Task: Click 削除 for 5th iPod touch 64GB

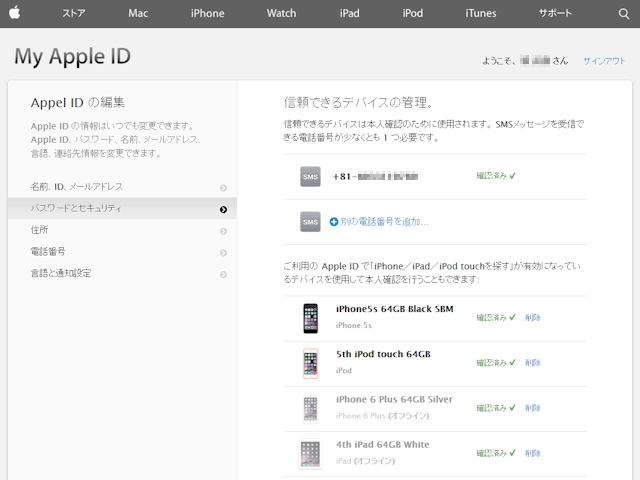Action: (x=533, y=362)
